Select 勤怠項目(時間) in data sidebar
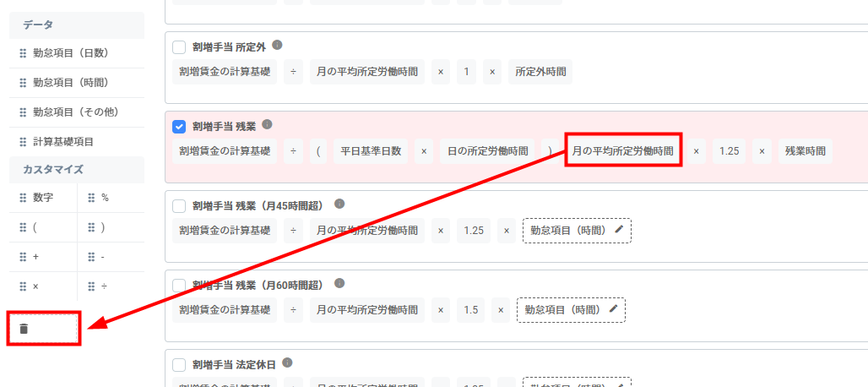This screenshot has width=868, height=387. (77, 83)
